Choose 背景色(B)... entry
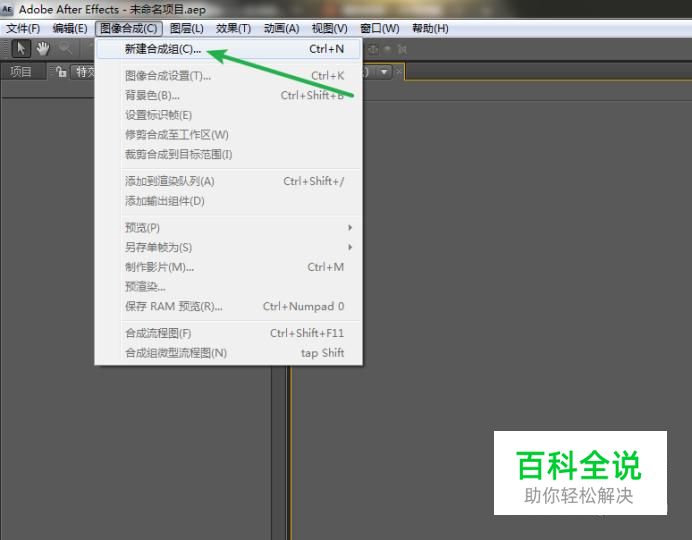The width and height of the screenshot is (692, 540). [229, 95]
